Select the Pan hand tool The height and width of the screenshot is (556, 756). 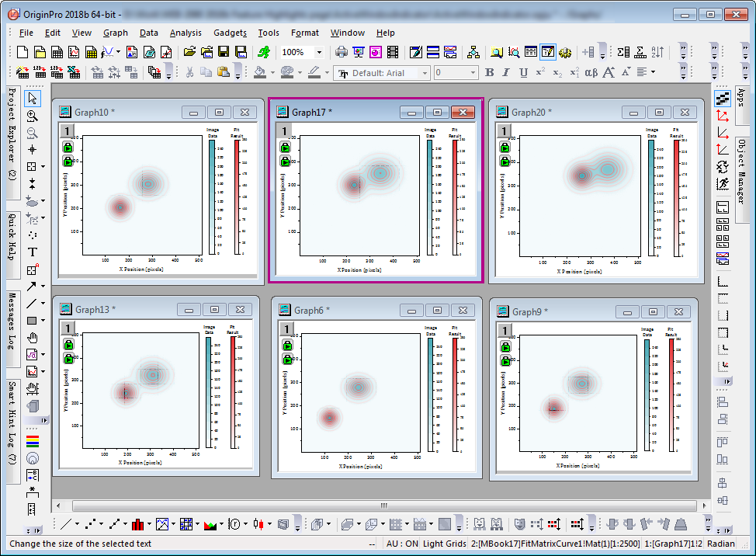(x=33, y=338)
